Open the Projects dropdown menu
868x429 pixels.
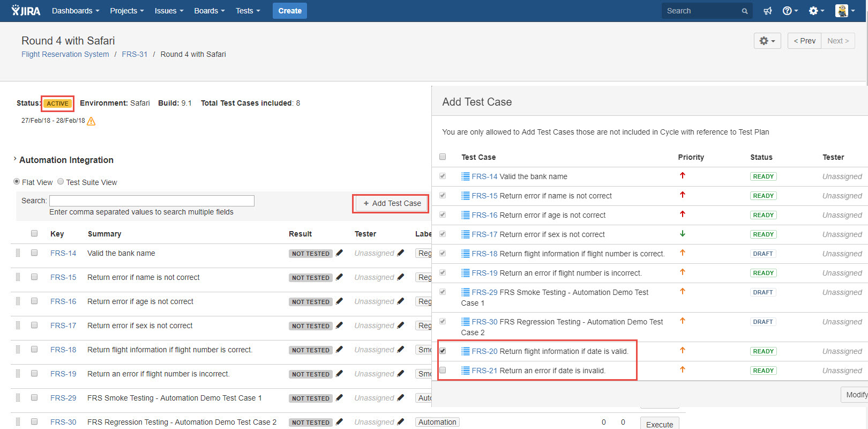(127, 11)
